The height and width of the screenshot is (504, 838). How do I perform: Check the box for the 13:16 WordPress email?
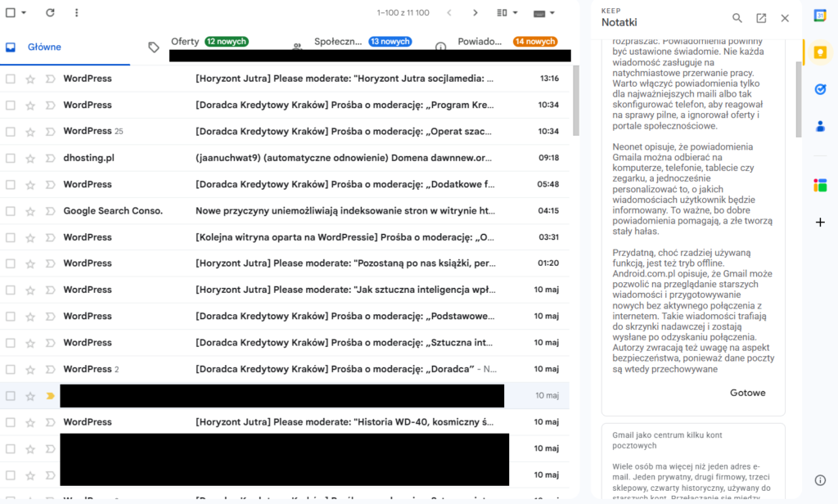pos(10,79)
